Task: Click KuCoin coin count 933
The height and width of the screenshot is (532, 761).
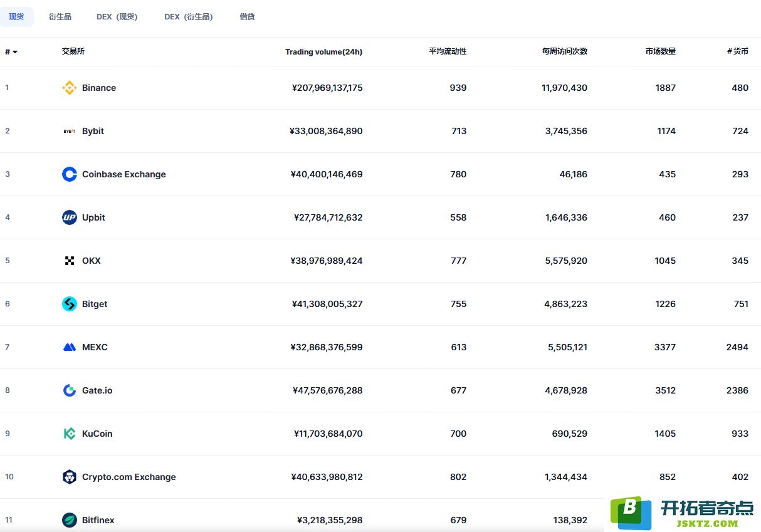Action: [x=740, y=434]
